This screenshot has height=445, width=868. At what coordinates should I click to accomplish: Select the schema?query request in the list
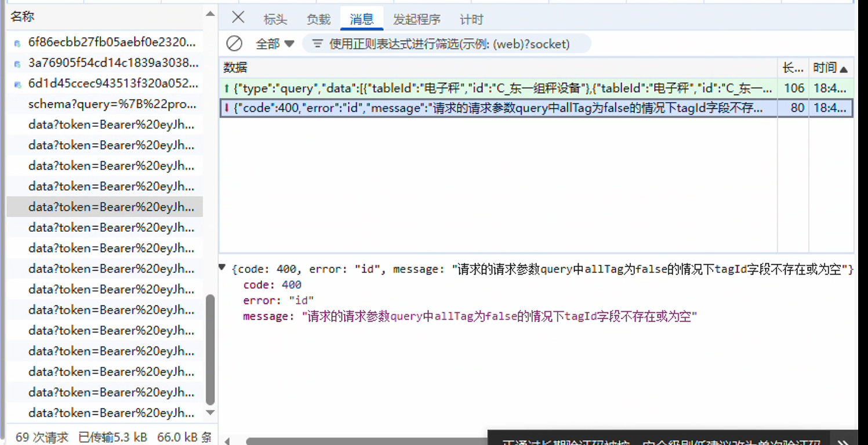tap(112, 104)
